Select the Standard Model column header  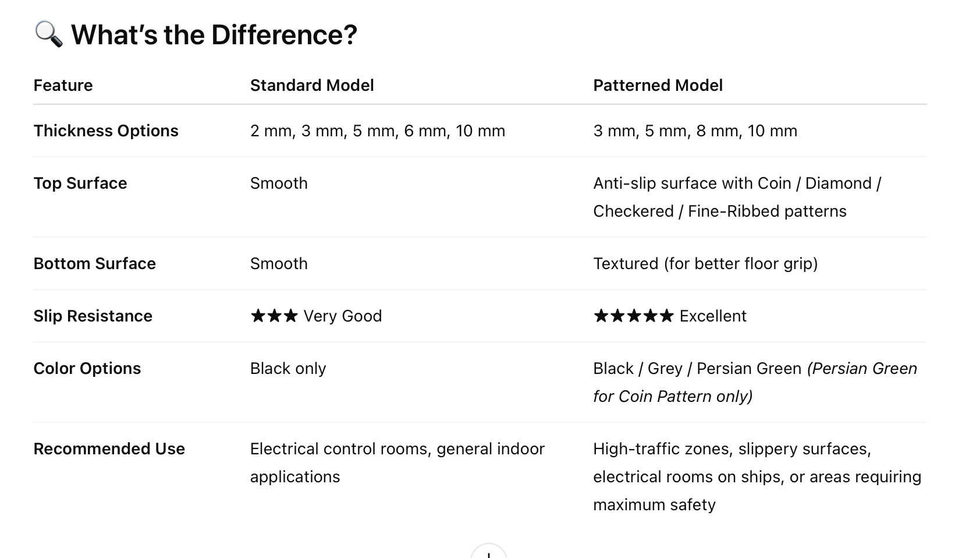click(312, 85)
